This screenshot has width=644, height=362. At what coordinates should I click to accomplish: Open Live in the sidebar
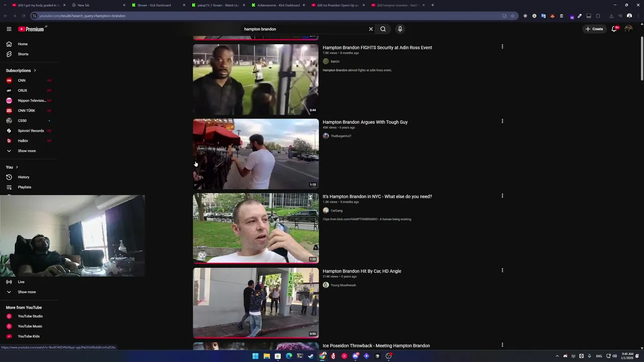coord(29,282)
